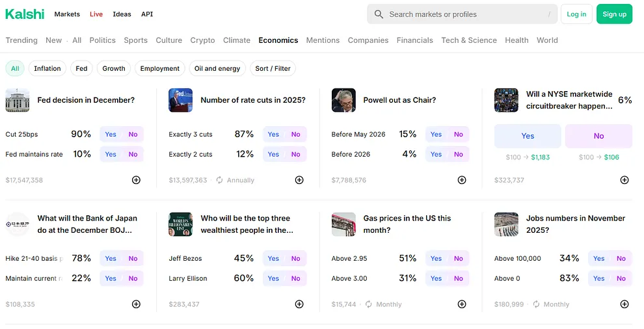The image size is (644, 329).
Task: Click the Sign up button
Action: tap(614, 14)
